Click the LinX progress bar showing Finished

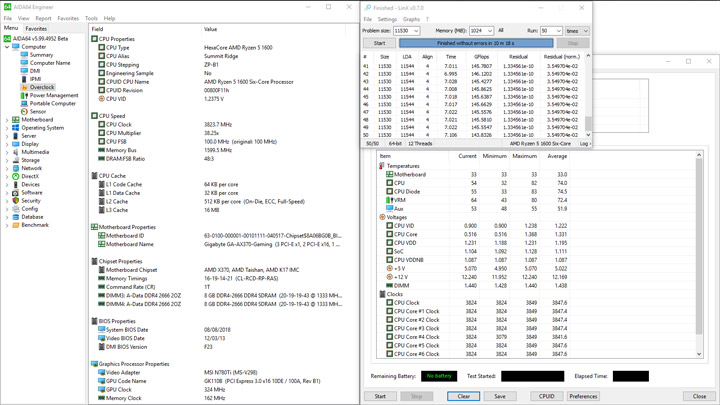(x=474, y=43)
